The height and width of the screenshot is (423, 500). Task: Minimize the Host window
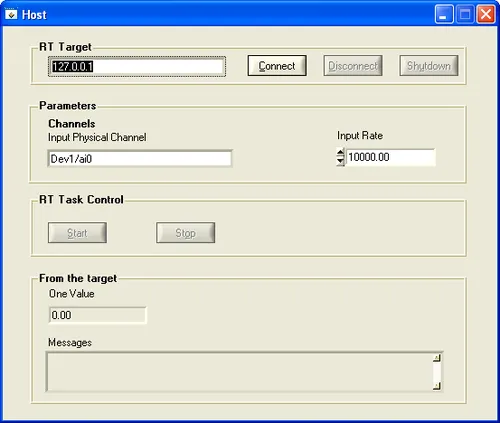[444, 14]
